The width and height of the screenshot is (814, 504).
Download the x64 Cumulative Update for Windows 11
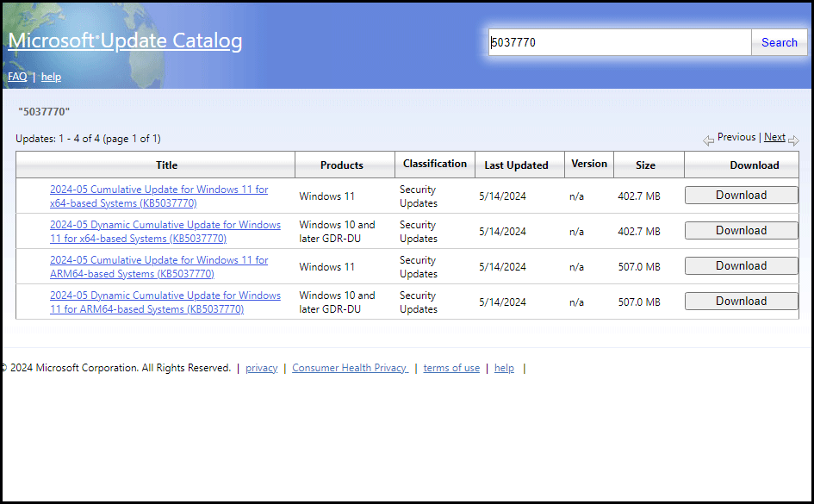coord(742,196)
